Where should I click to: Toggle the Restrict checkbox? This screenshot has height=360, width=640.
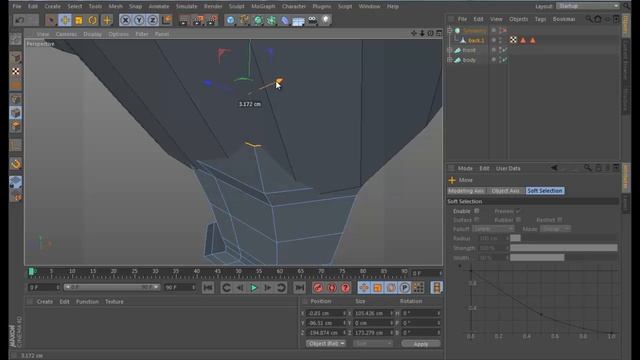(559, 220)
